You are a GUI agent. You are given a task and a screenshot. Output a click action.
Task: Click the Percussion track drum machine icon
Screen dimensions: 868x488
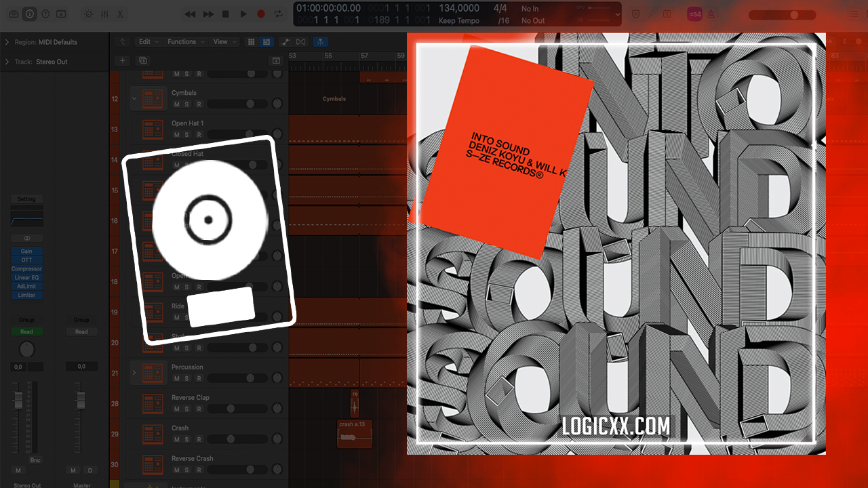(153, 373)
